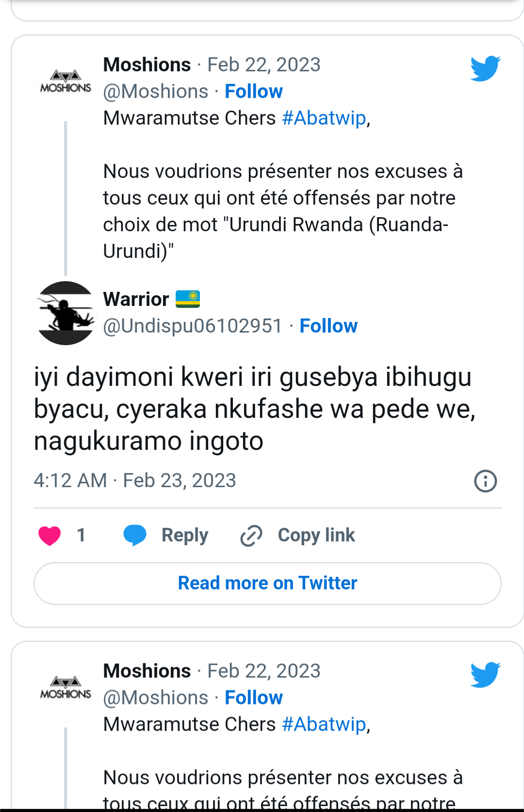Like the tweet with the heart icon

(49, 536)
